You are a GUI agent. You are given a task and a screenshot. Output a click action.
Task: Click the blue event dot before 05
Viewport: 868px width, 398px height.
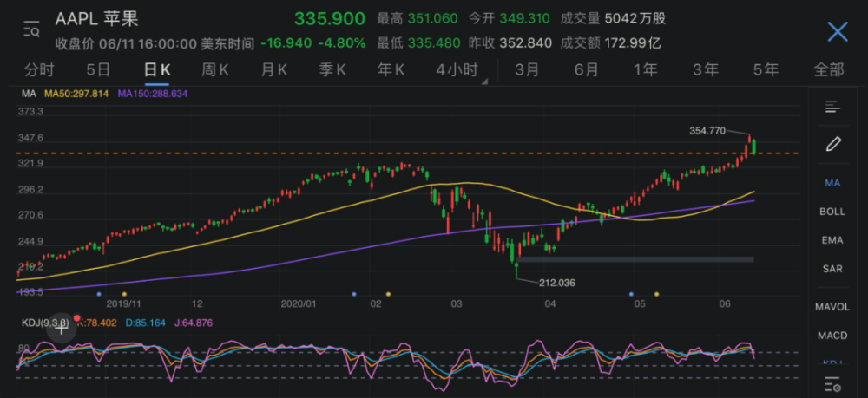[x=631, y=294]
